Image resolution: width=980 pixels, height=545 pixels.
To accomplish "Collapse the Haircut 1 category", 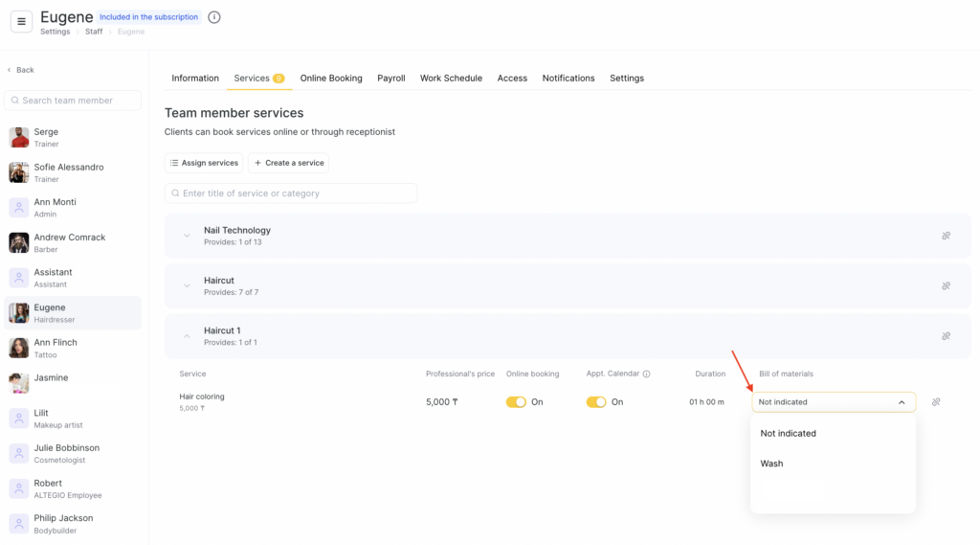I will (187, 336).
